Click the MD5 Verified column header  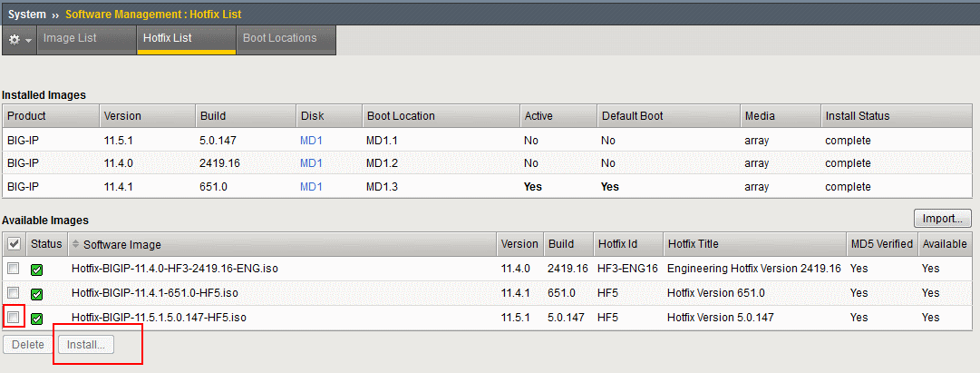881,243
